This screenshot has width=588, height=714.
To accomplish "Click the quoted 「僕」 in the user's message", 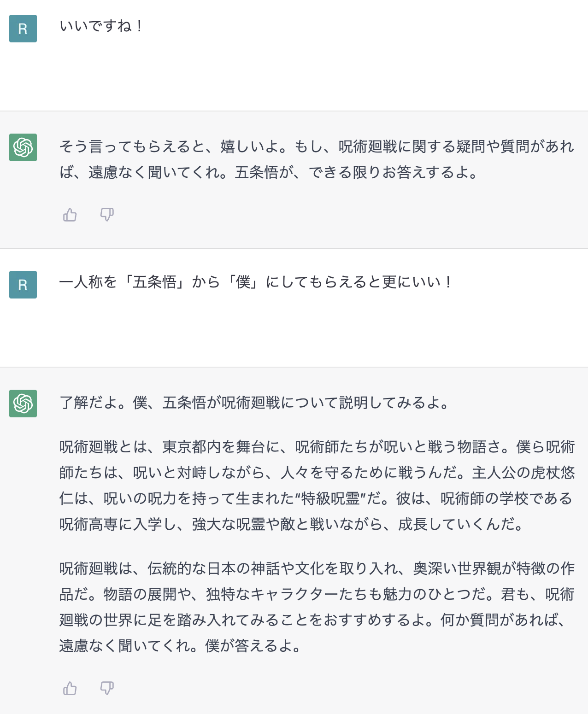I will [x=243, y=282].
